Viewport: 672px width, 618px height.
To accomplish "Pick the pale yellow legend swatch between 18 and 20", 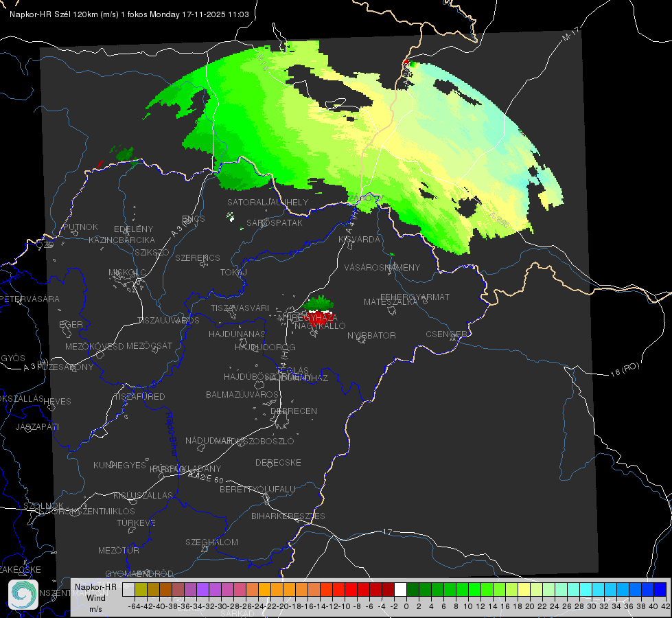I will 524,590.
